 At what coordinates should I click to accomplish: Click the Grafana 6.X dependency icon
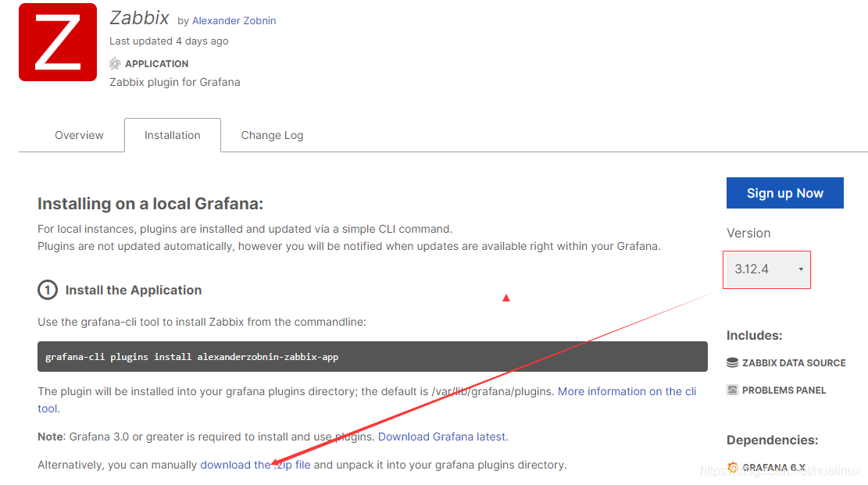coord(732,467)
